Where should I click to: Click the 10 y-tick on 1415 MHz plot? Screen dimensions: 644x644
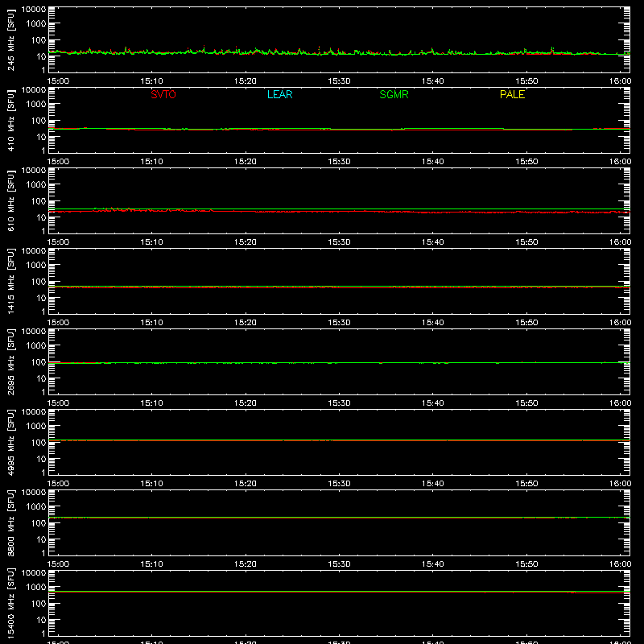pyautogui.click(x=41, y=298)
